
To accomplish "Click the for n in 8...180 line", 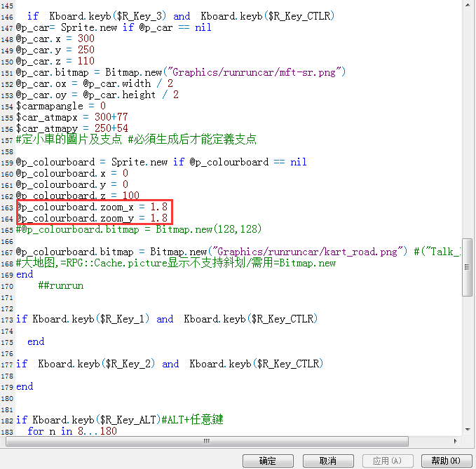I will (72, 431).
